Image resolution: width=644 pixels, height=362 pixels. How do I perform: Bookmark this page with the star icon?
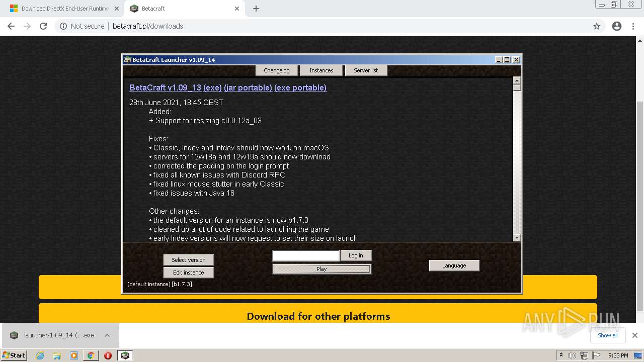click(x=597, y=26)
